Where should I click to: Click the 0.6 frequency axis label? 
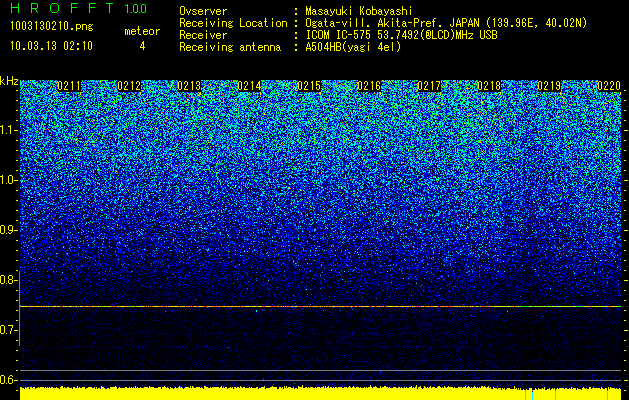8,380
